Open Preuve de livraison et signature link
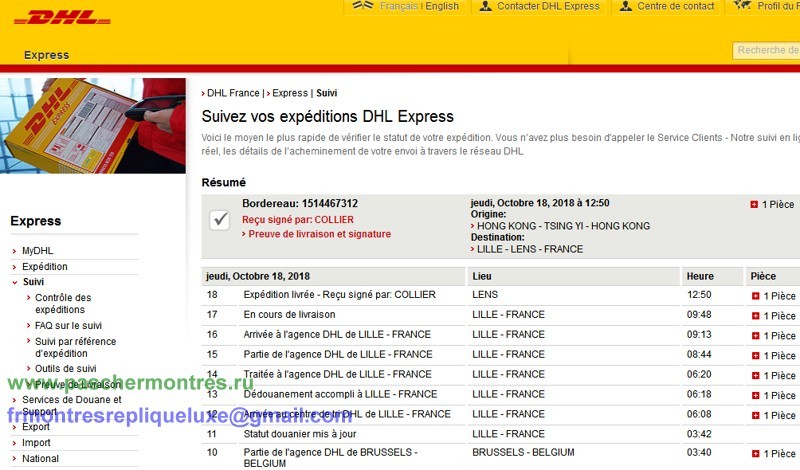The width and height of the screenshot is (800, 470). tap(319, 234)
